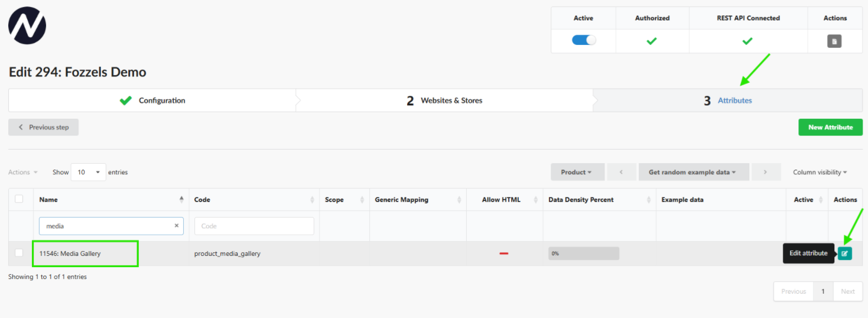Viewport: 868px width, 318px height.
Task: Select all rows with header checkbox
Action: pyautogui.click(x=19, y=199)
